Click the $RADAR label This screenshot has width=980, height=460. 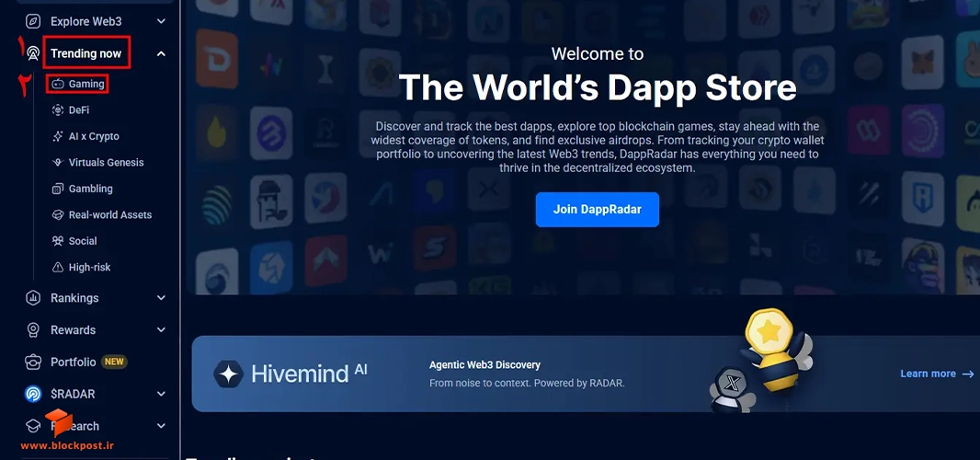73,394
